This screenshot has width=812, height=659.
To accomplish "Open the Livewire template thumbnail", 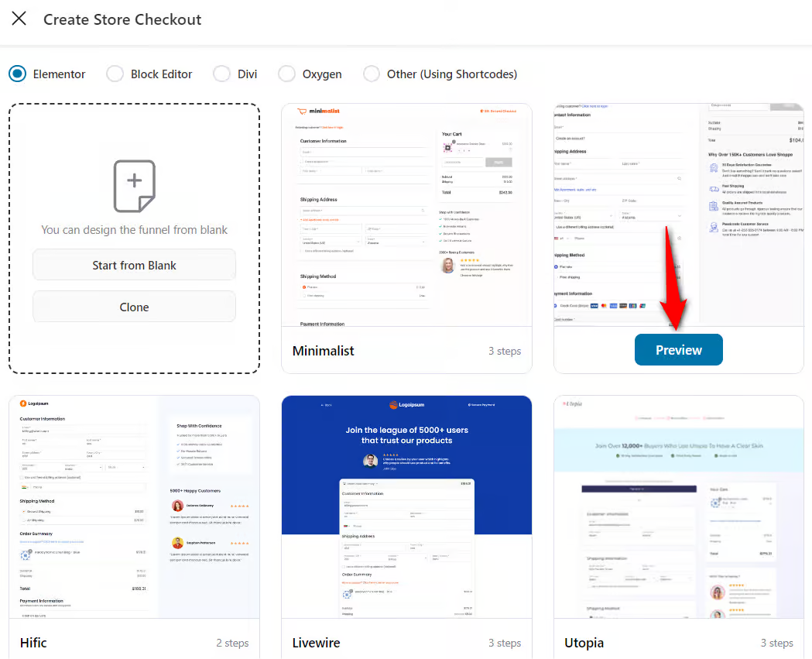I will coord(406,507).
